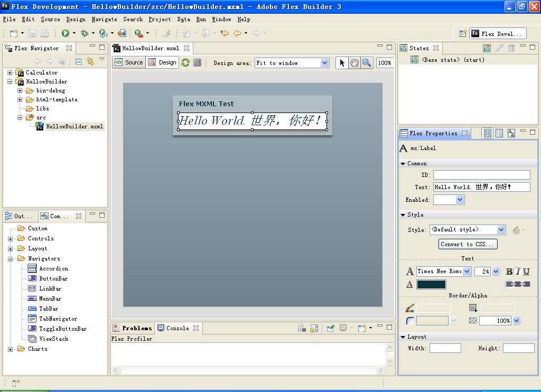The height and width of the screenshot is (392, 541).
Task: Click the Back navigation arrow in main toolbar
Action: point(237,33)
